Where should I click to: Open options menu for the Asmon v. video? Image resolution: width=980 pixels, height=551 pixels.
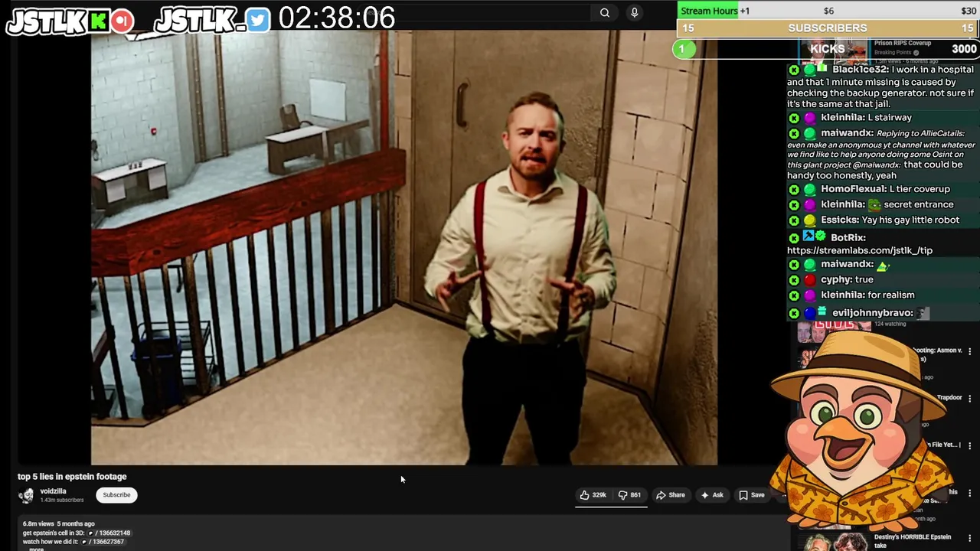[x=969, y=350]
